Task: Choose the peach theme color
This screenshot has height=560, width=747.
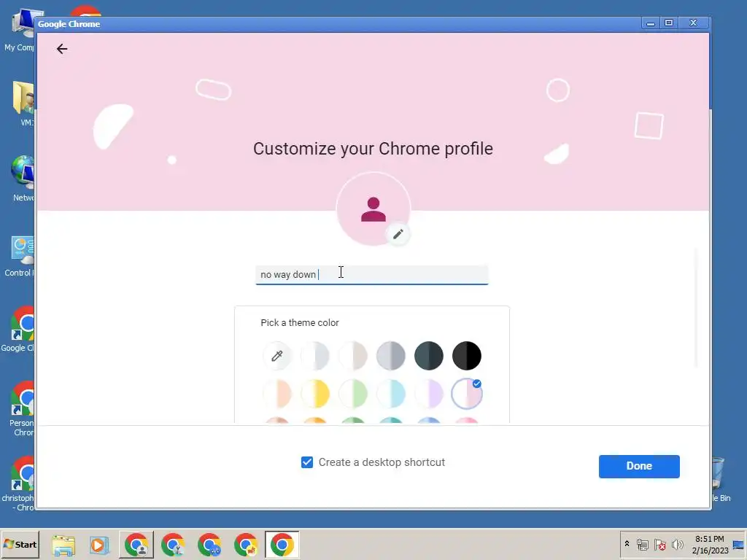Action: point(276,394)
